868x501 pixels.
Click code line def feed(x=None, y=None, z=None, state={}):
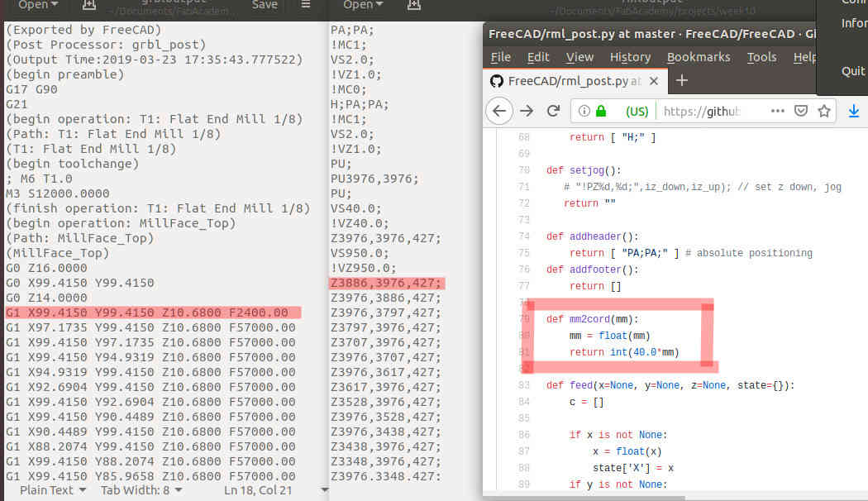pos(670,385)
